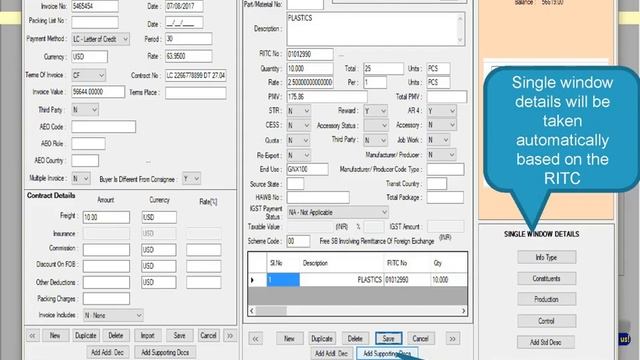Open Third Party dropdown in item panel
This screenshot has width=640, height=360.
[376, 140]
